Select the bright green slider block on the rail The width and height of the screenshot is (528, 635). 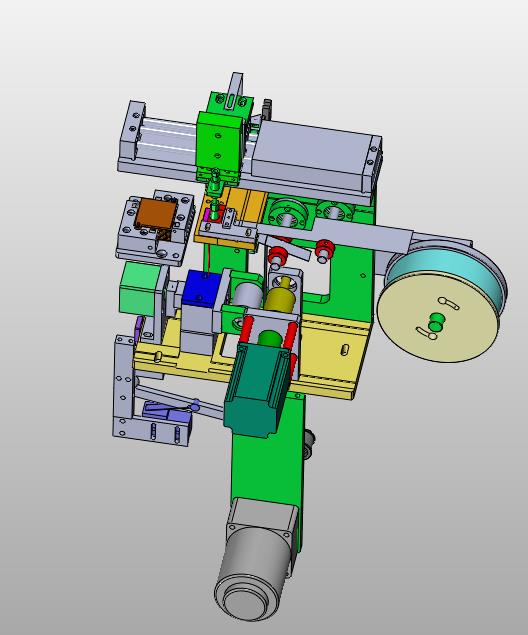click(219, 142)
